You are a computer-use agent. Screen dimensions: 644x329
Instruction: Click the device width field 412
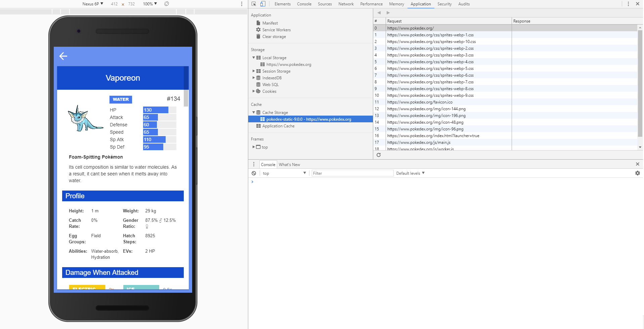(x=114, y=4)
